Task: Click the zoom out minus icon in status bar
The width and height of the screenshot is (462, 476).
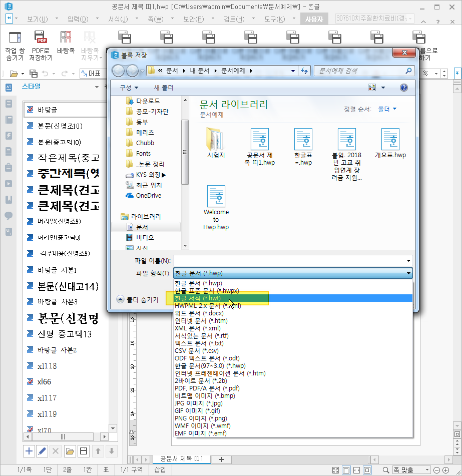Action: point(436,470)
